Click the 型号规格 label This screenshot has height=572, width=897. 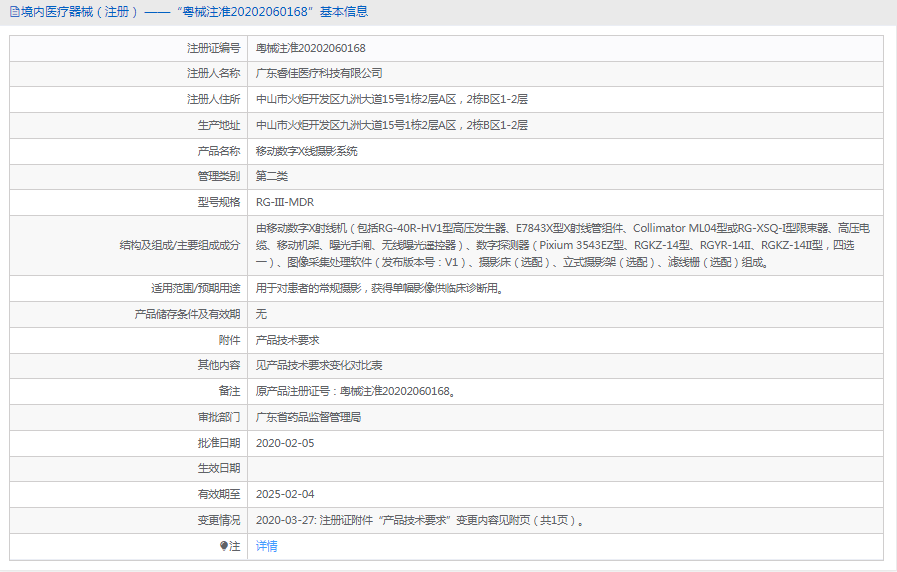[x=219, y=202]
